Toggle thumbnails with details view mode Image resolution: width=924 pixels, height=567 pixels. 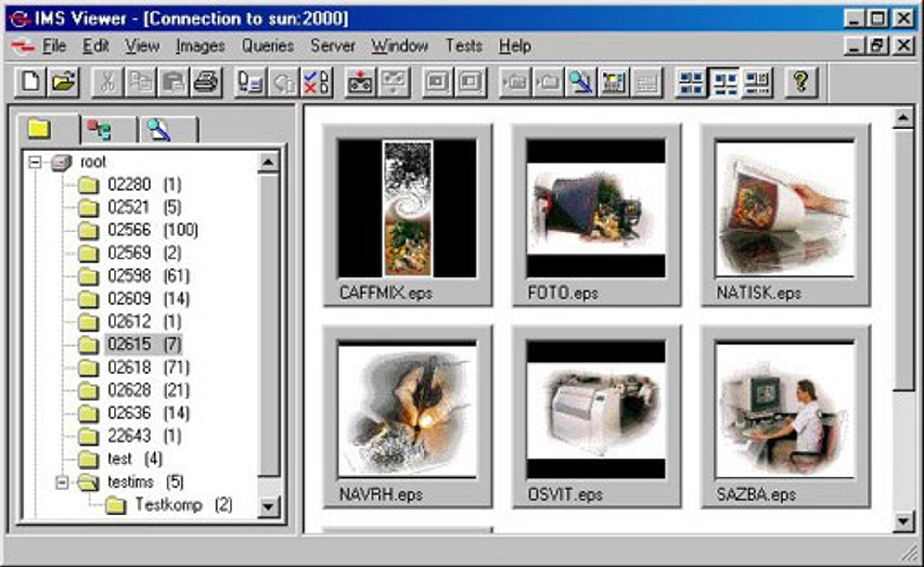pyautogui.click(x=757, y=82)
